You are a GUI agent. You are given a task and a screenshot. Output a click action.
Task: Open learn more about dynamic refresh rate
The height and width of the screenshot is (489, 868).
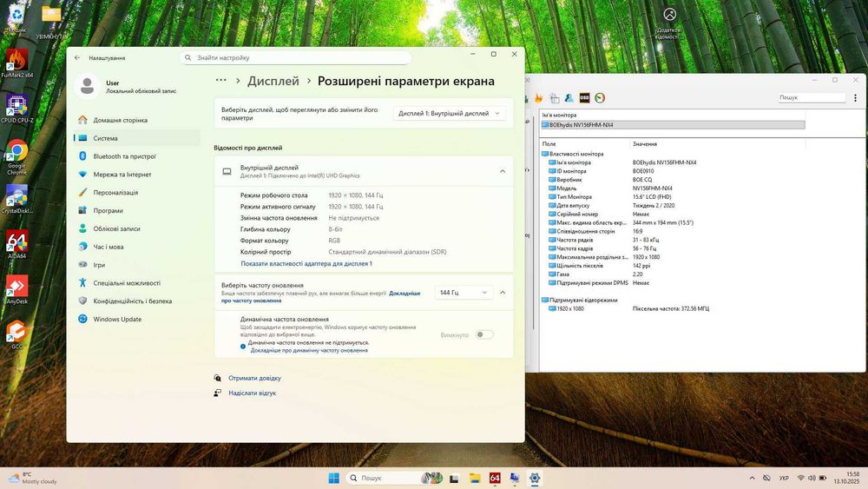pyautogui.click(x=309, y=350)
